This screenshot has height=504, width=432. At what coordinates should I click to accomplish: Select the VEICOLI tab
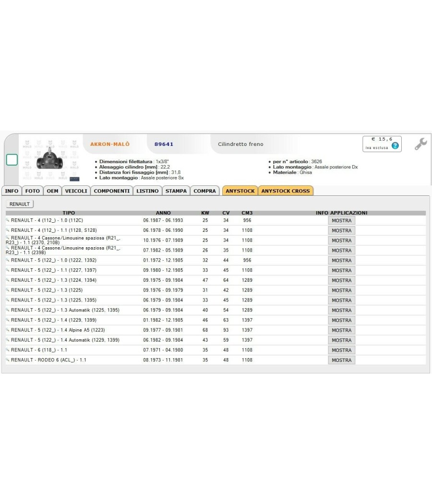[x=76, y=191]
